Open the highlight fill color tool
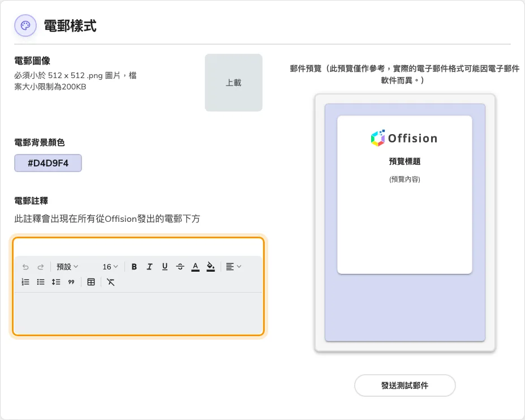 tap(210, 267)
